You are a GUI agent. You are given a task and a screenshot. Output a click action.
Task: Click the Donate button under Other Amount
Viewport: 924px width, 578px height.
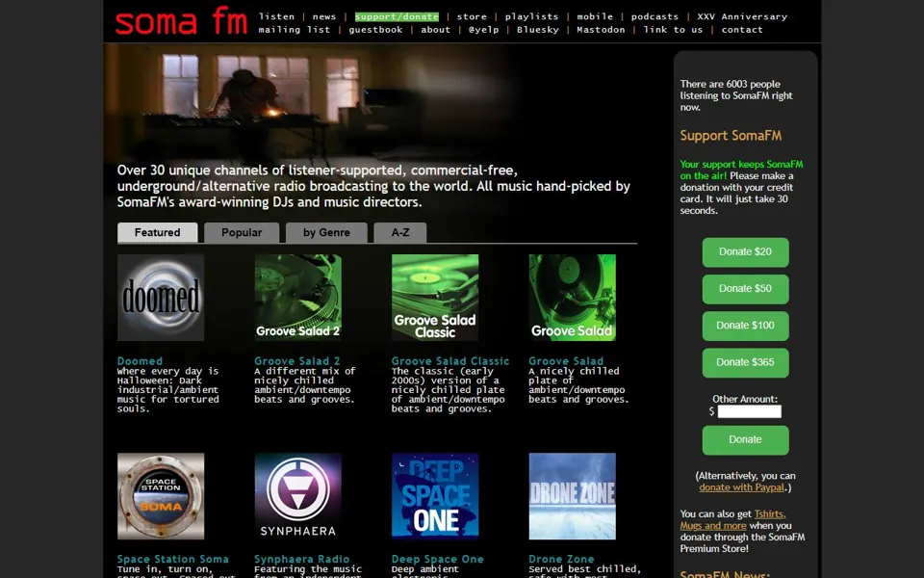745,439
